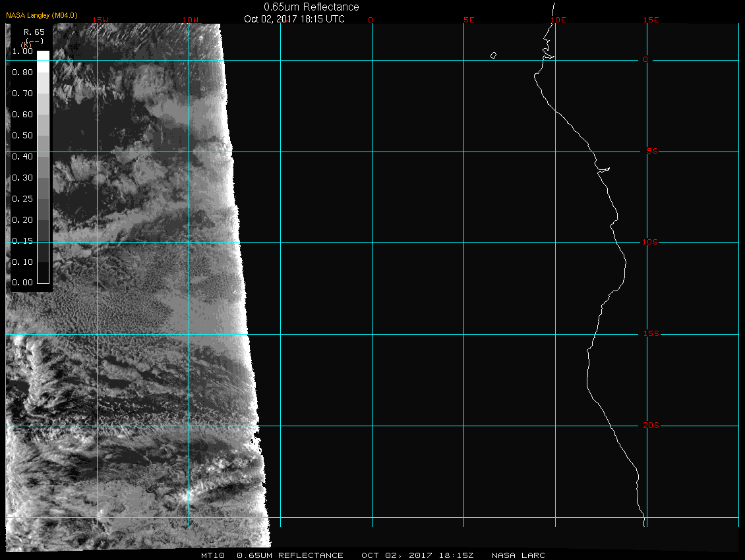This screenshot has width=745, height=560.
Task: Click the 0.10 legend value
Action: (22, 262)
